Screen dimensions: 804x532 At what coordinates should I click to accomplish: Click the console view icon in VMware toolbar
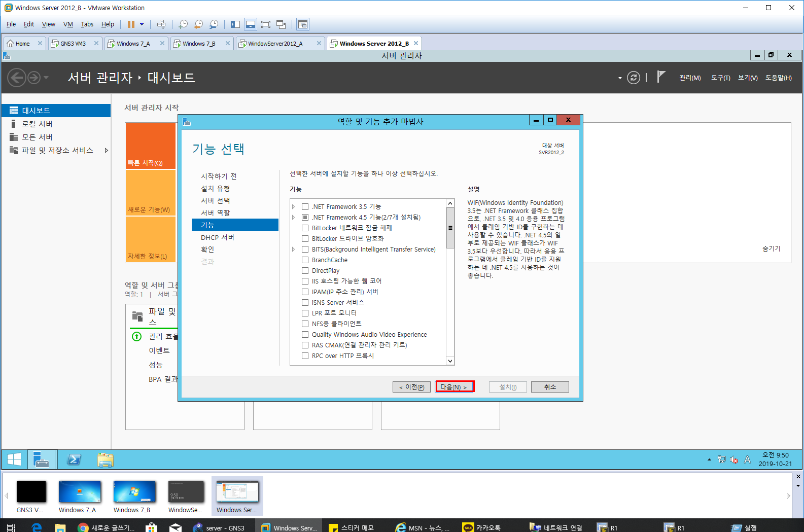click(x=303, y=24)
